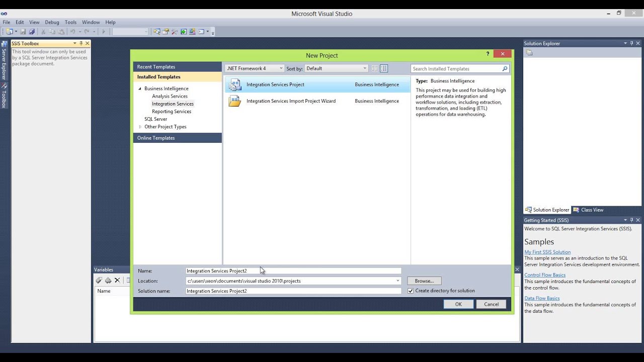Click the search magnifier in Installed Templates box

pos(505,68)
